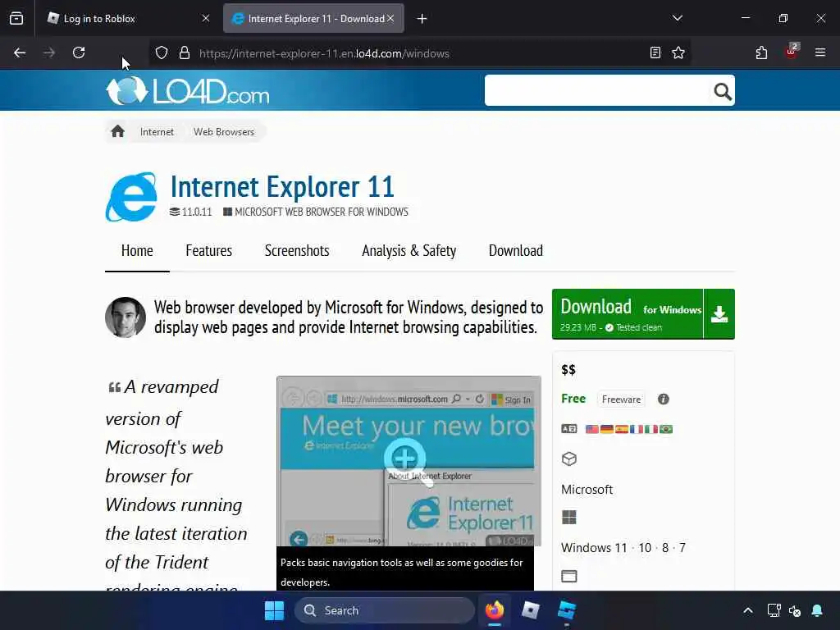Open the Firefox tab overview icon
The width and height of the screenshot is (840, 630).
point(16,19)
